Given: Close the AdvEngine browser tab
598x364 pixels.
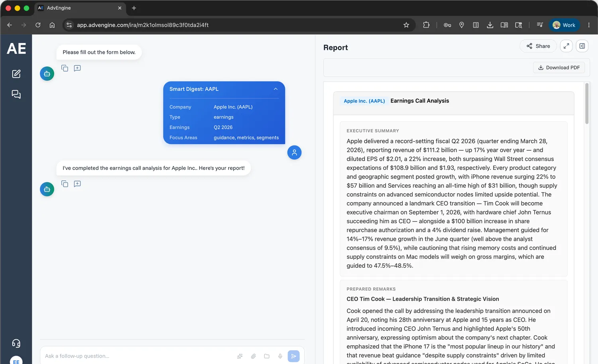Looking at the screenshot, I should click(x=120, y=8).
